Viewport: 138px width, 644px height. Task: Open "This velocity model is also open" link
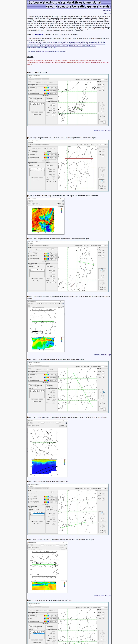pos(47,51)
